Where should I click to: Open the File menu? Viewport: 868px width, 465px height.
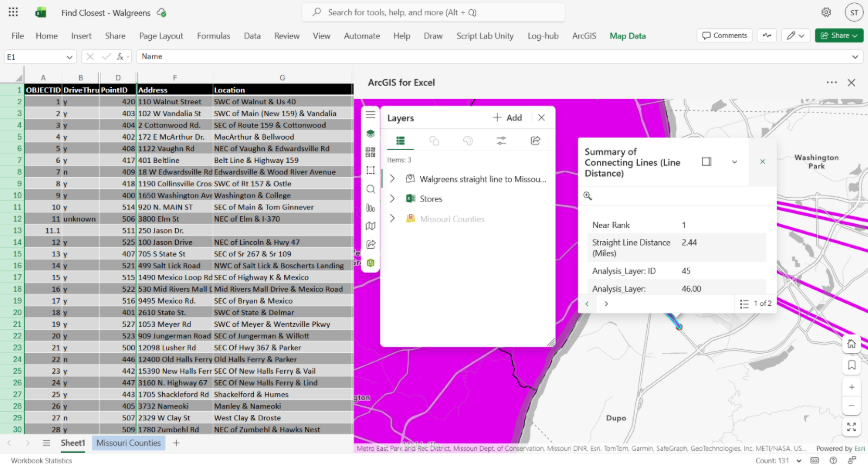click(x=18, y=35)
